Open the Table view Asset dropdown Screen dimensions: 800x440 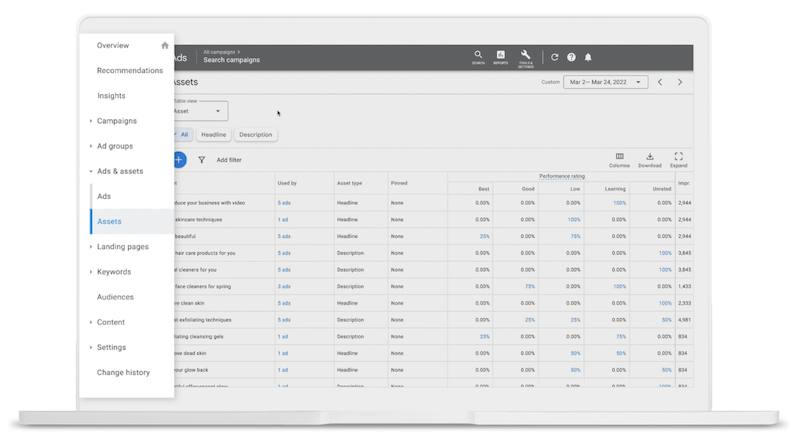pos(201,111)
